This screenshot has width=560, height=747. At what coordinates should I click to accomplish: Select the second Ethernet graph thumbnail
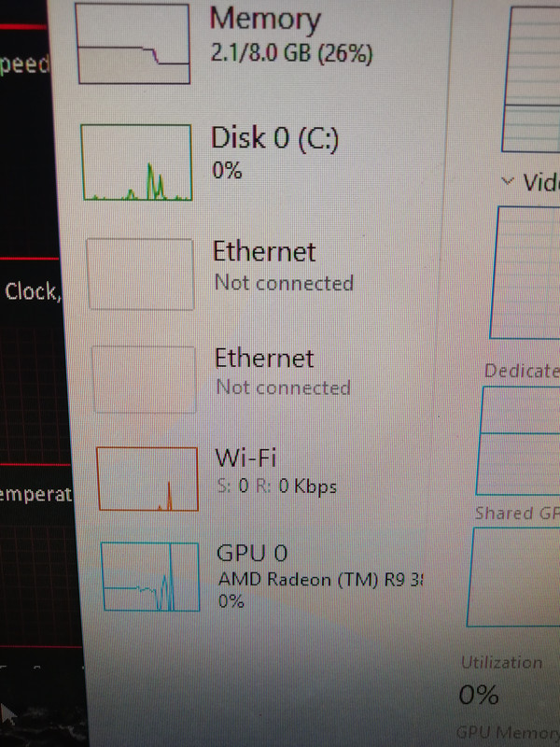click(x=144, y=379)
